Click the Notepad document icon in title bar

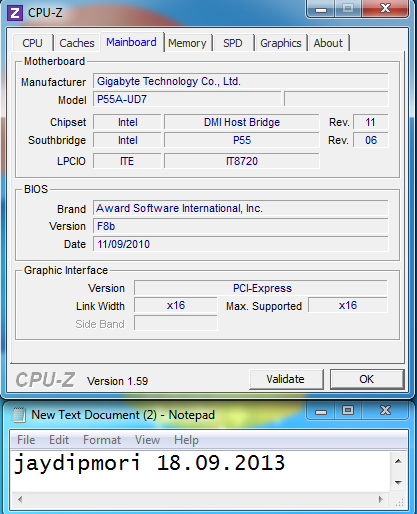[x=19, y=415]
